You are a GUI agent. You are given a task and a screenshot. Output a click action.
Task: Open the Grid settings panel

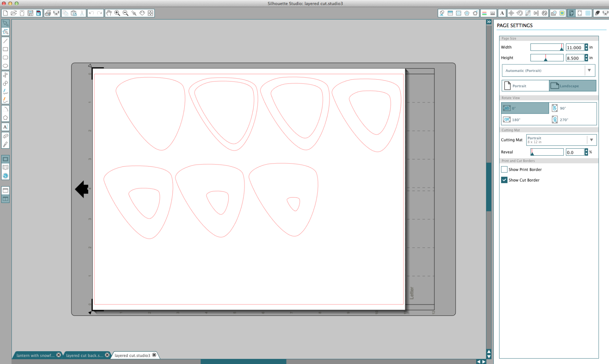tap(588, 13)
